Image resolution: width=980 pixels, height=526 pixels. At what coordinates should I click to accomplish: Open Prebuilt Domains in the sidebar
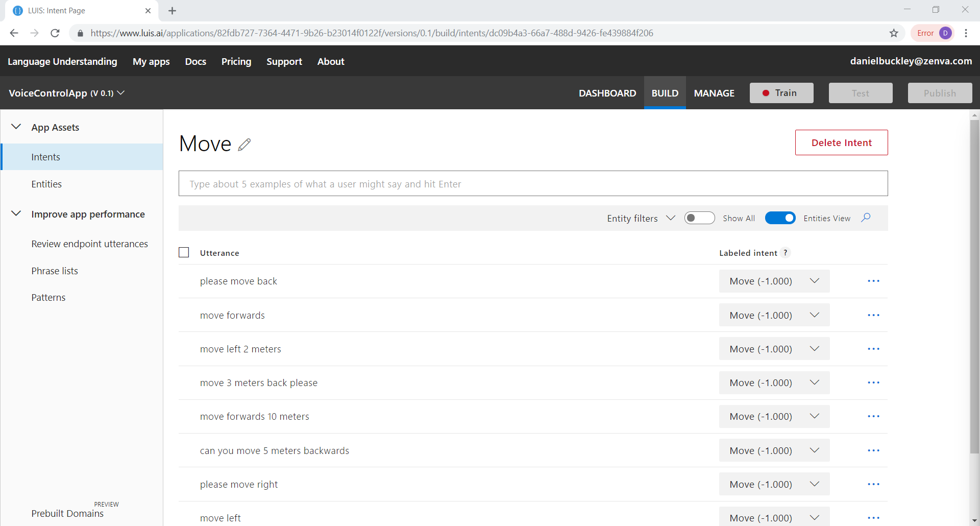point(67,513)
